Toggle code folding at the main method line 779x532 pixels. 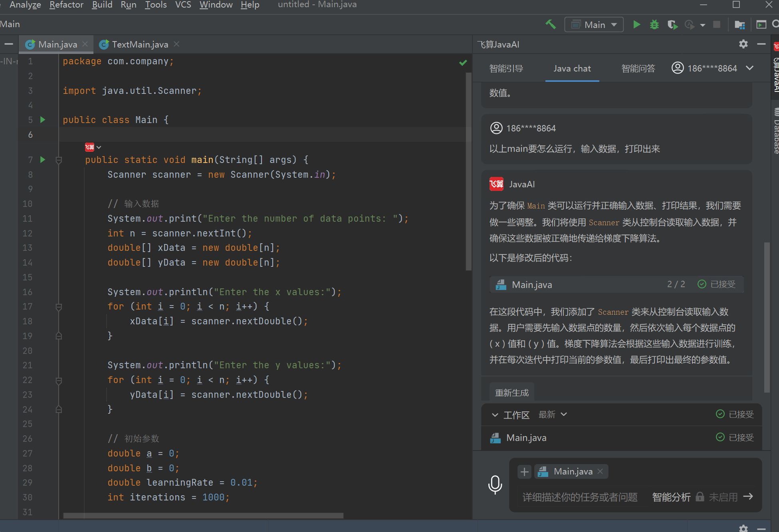point(59,160)
